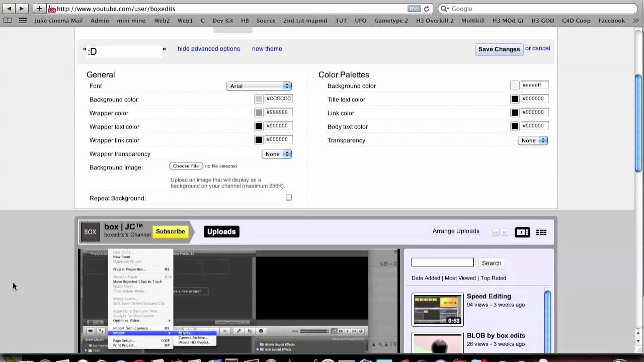This screenshot has height=362, width=644.
Task: Move Uploads module up arrow
Action: click(496, 232)
